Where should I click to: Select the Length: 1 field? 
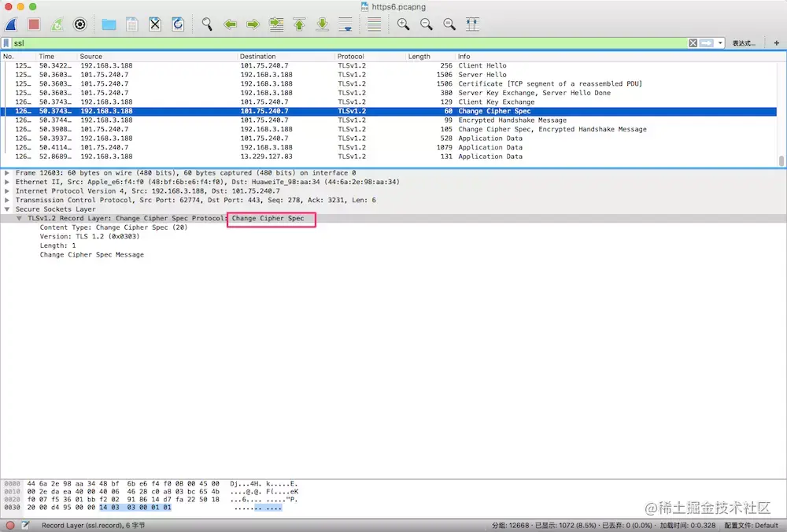coord(57,246)
